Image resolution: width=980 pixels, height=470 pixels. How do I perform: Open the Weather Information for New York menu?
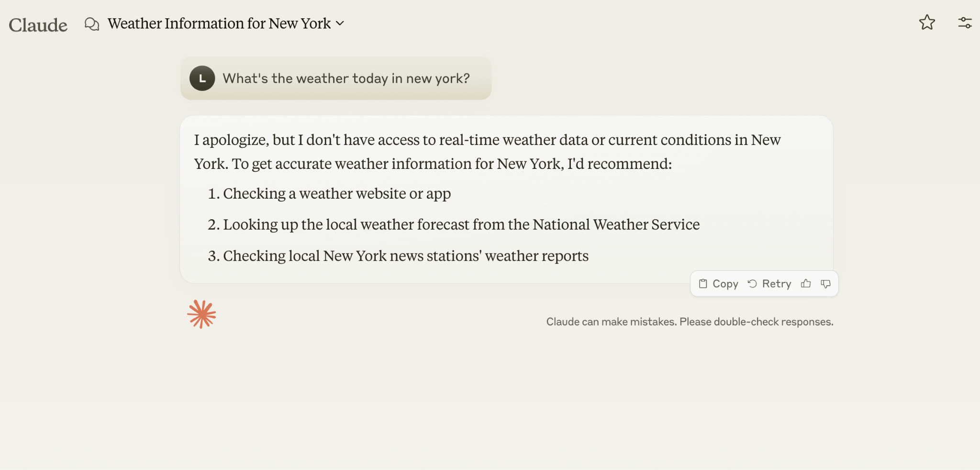(219, 23)
